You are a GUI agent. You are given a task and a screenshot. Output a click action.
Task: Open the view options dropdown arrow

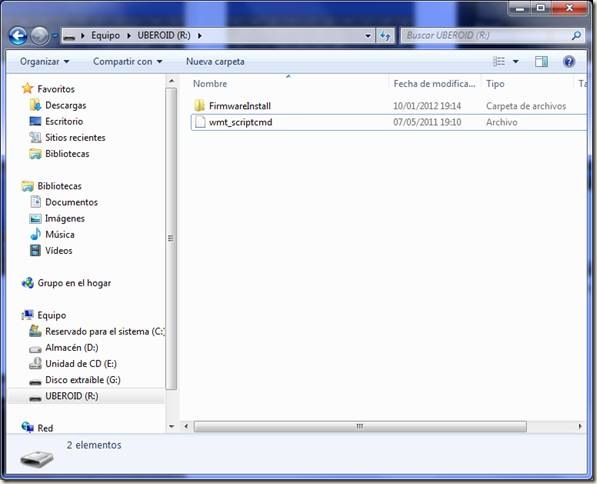pos(516,61)
